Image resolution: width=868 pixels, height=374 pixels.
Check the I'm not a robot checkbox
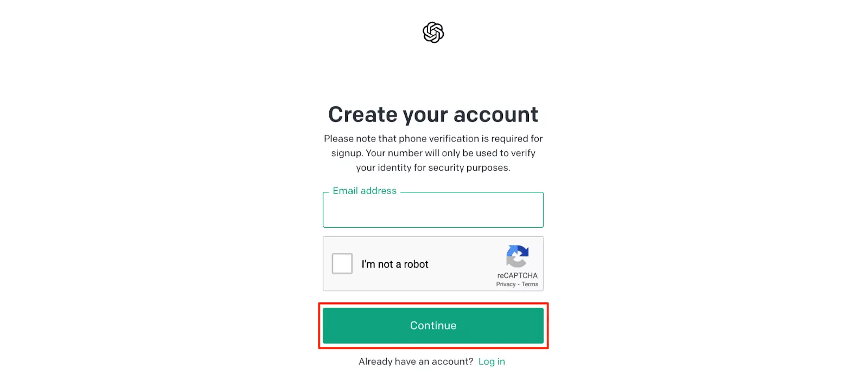342,264
